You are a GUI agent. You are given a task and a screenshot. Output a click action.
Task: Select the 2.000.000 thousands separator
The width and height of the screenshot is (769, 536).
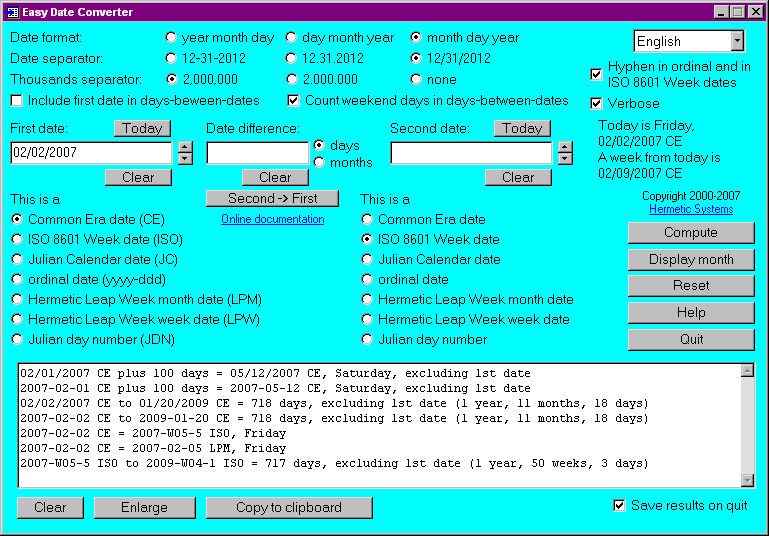(x=292, y=79)
